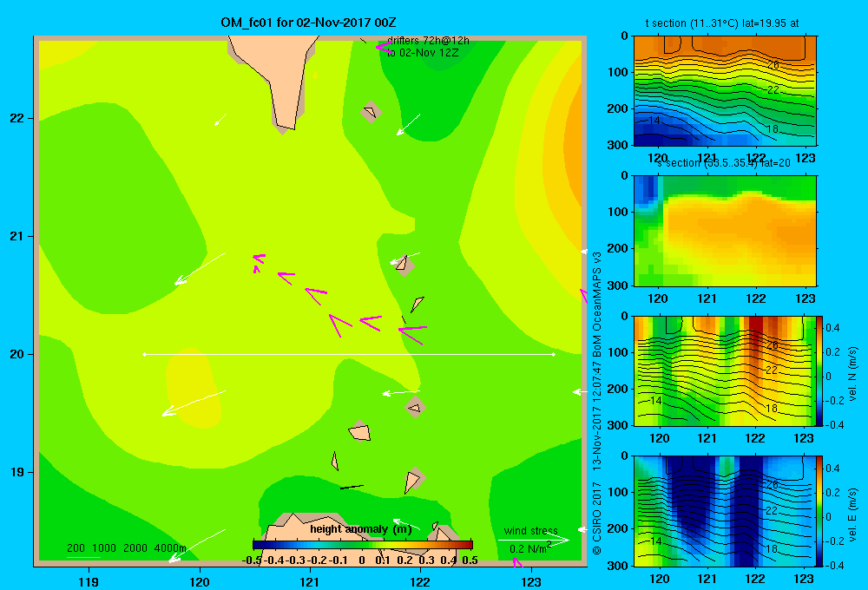The height and width of the screenshot is (590, 868).
Task: Click the 'wind stress' legend label
Action: point(531,531)
